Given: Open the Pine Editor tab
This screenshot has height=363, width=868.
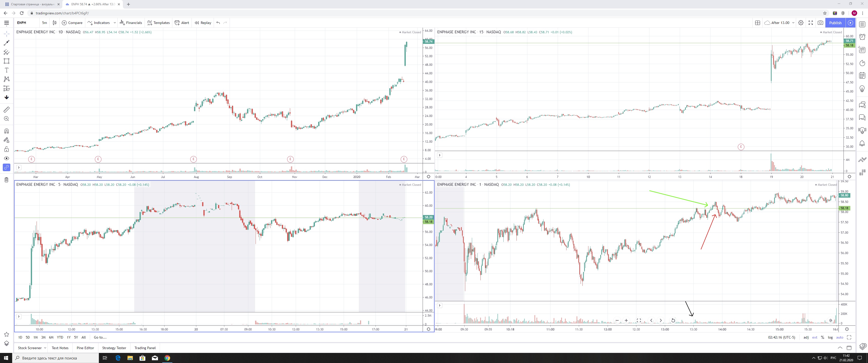Looking at the screenshot, I should 85,348.
